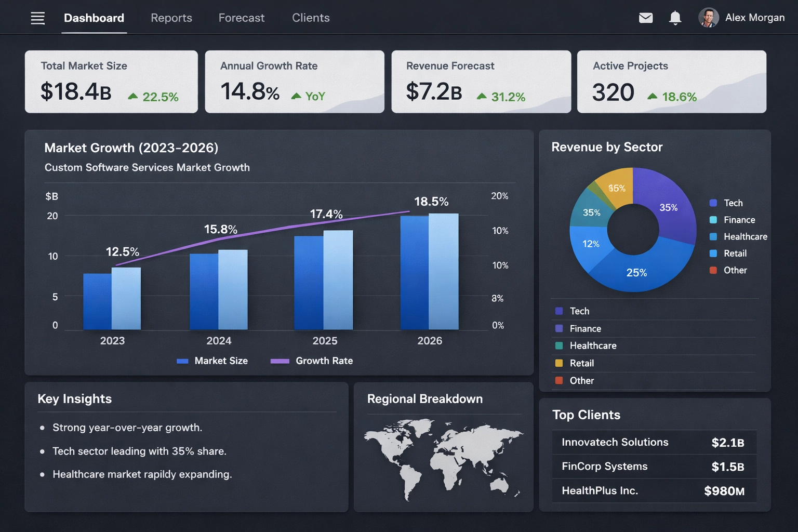
Task: Open the hamburger navigation menu
Action: pos(37,17)
